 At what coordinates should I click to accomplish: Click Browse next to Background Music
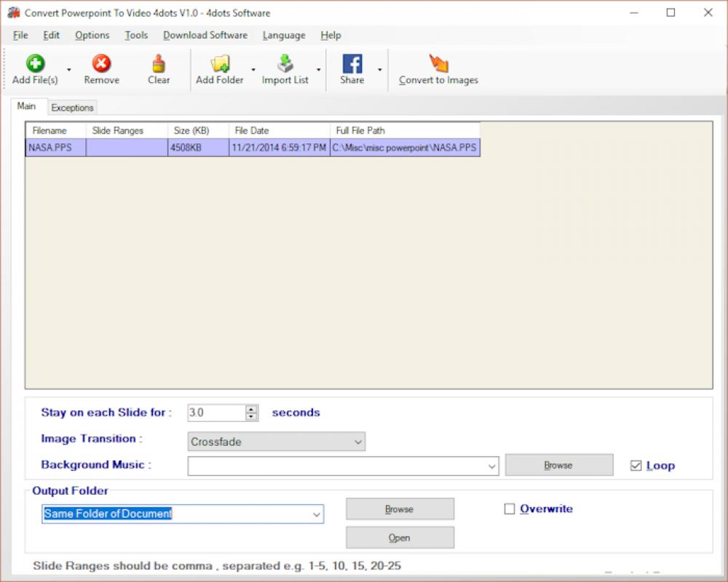coord(558,465)
